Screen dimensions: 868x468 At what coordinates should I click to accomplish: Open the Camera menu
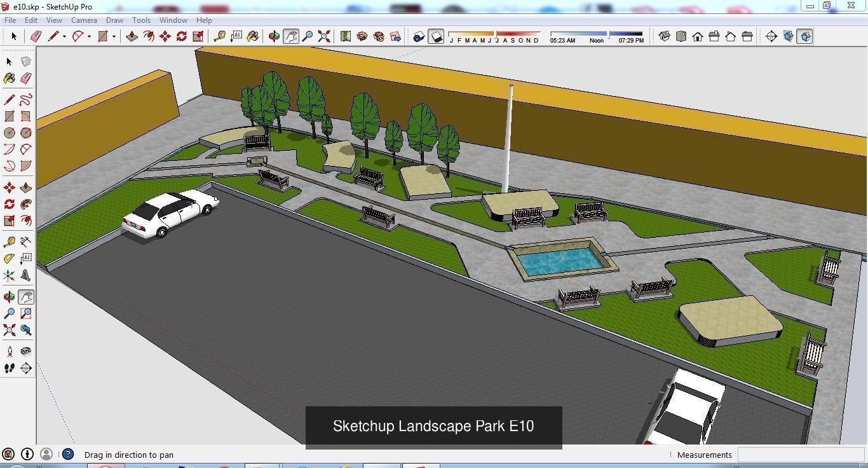84,20
